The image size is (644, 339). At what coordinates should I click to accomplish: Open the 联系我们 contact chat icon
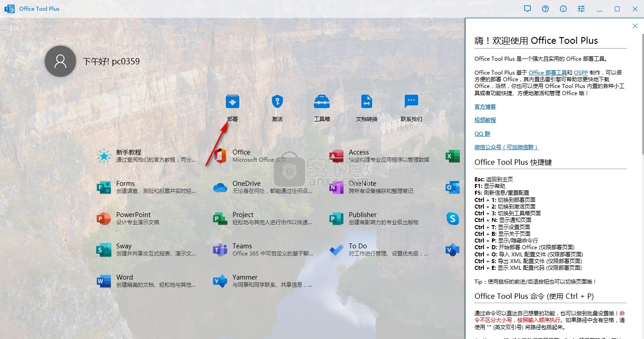411,101
